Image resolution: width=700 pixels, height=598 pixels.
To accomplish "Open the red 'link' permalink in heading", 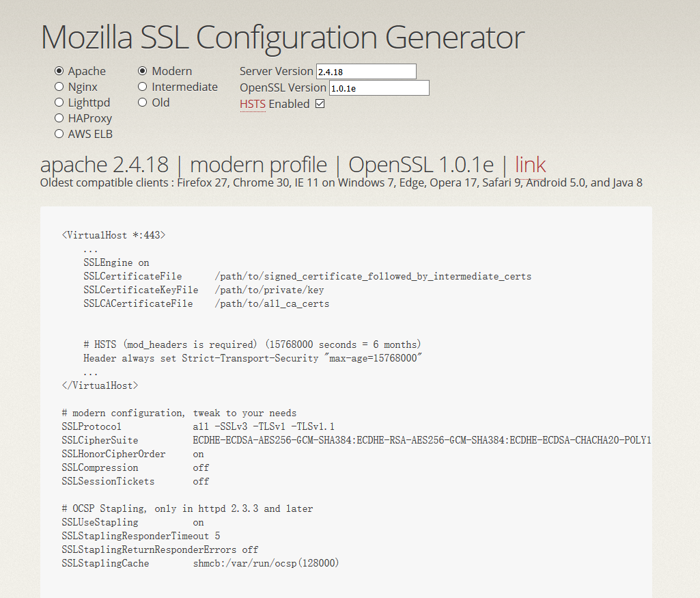I will coord(530,165).
